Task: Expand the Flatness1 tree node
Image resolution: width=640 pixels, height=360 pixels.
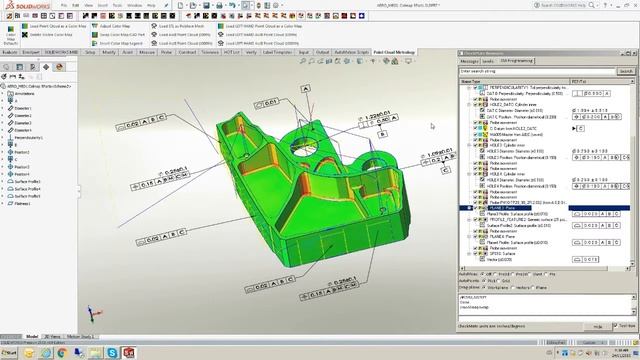Action: coord(2,203)
